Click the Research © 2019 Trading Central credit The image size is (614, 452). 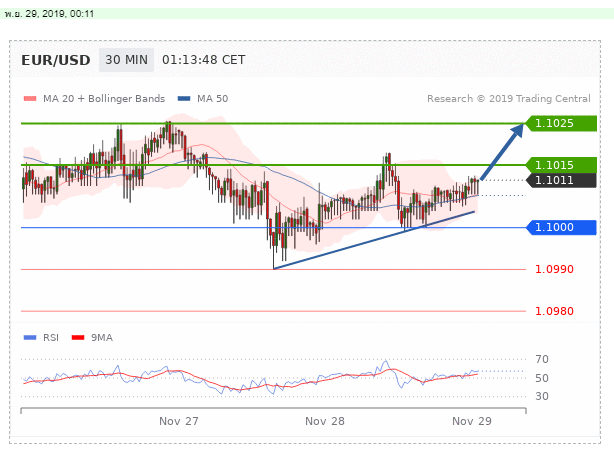point(509,99)
